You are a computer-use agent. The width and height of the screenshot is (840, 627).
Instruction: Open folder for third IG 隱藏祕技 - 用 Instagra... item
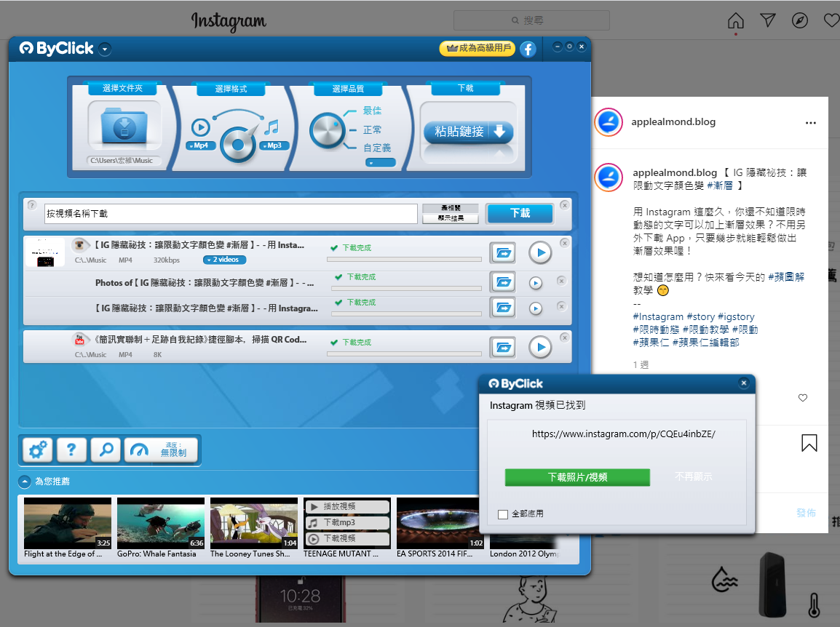pyautogui.click(x=503, y=308)
